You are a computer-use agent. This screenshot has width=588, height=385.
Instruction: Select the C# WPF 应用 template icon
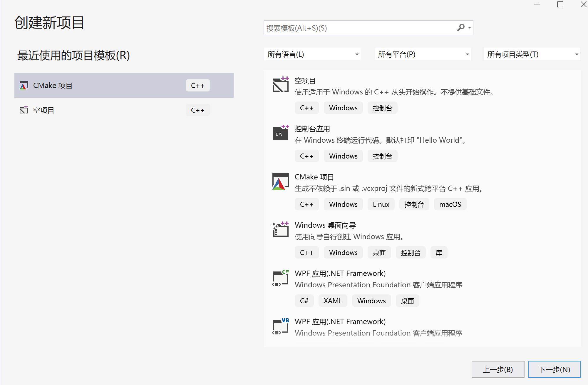[280, 278]
